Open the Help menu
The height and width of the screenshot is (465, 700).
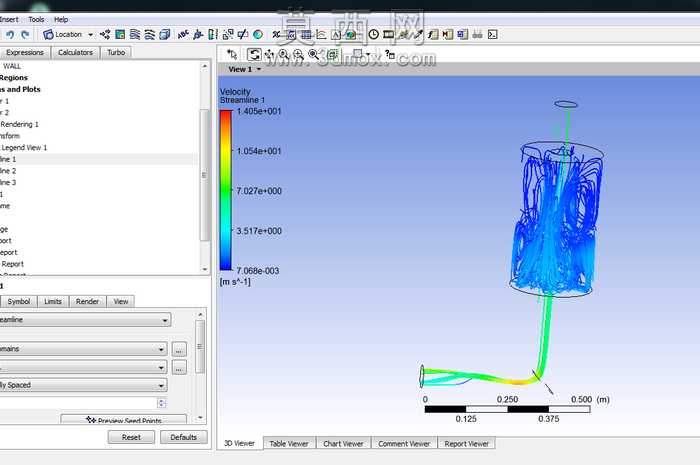pyautogui.click(x=61, y=19)
